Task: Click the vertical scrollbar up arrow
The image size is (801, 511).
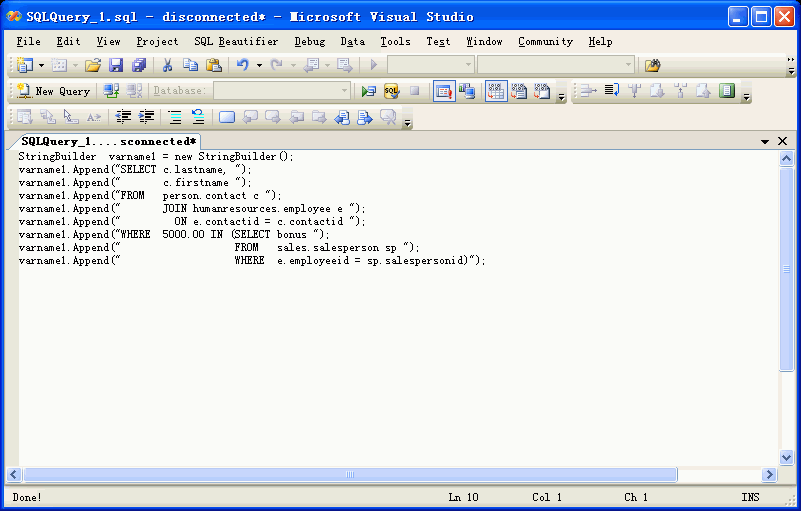Action: click(x=786, y=158)
